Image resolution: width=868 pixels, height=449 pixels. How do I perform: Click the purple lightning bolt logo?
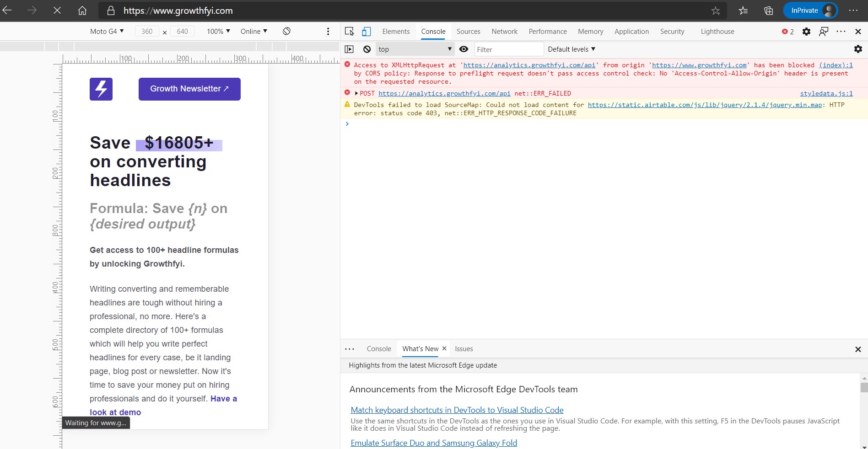coord(101,89)
